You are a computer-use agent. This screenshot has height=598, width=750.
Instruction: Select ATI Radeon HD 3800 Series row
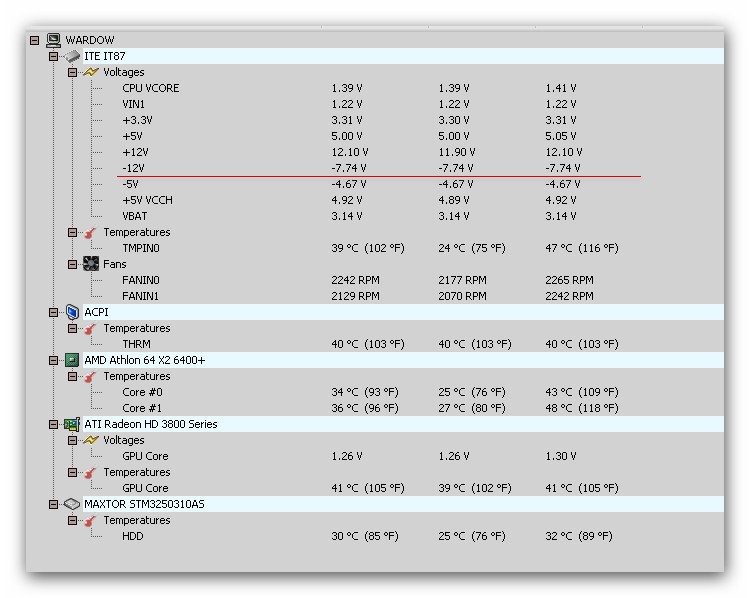tap(403, 424)
